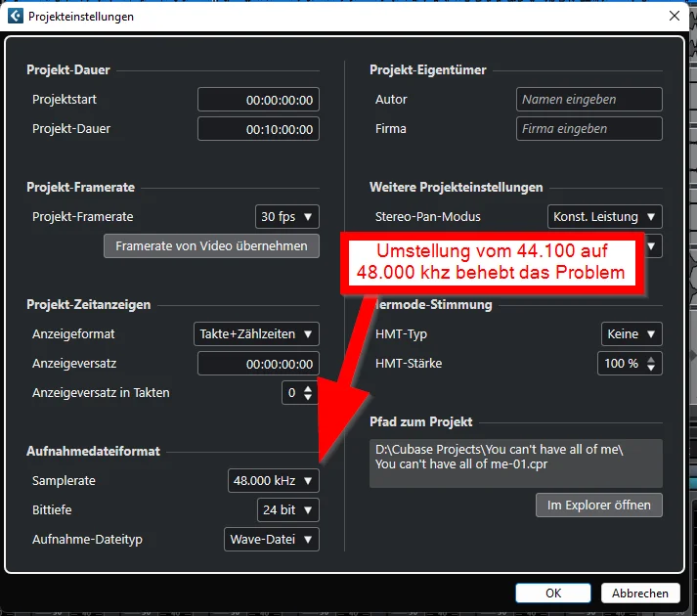
Task: Click the Anzeigeversatz time field
Action: pos(258,364)
